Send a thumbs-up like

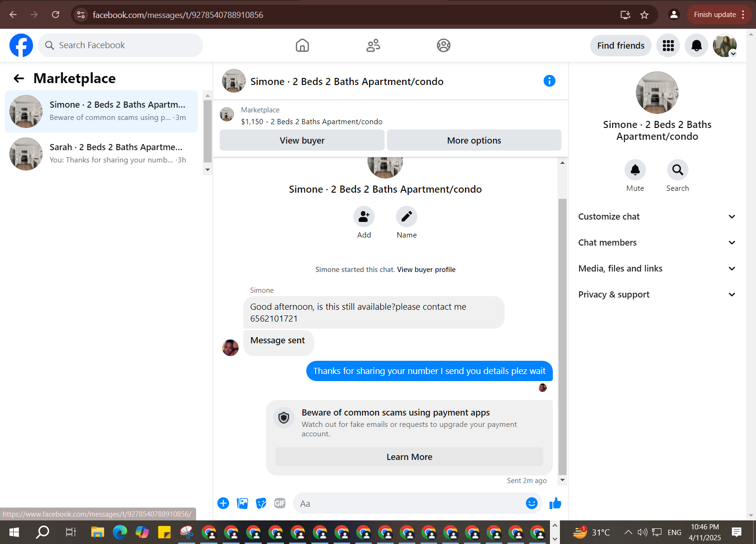tap(555, 503)
